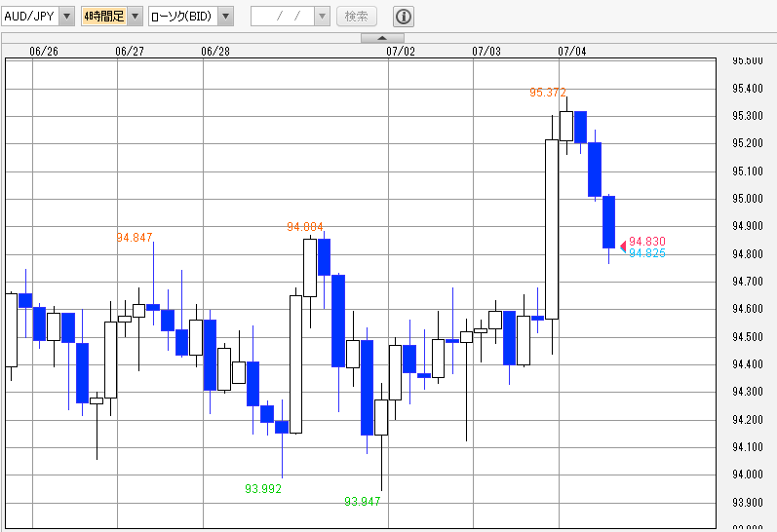Click the 95.372 high price label
The width and height of the screenshot is (777, 532).
(548, 93)
